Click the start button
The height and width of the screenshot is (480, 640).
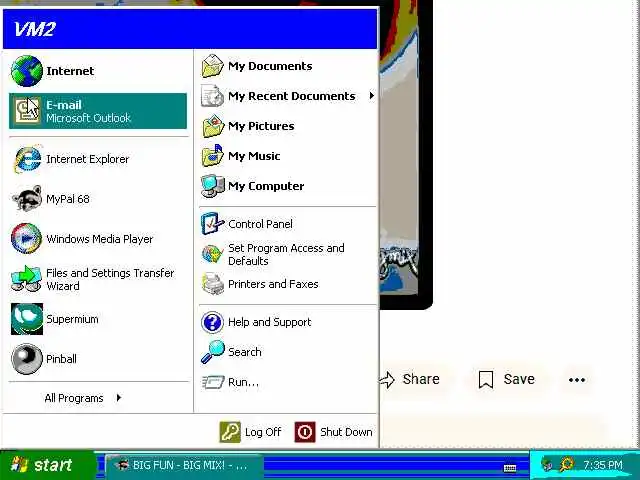click(46, 465)
